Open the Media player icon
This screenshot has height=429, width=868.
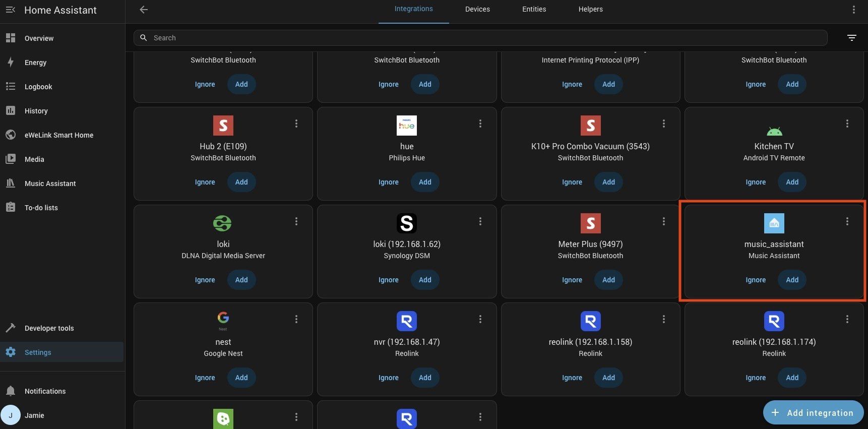[x=11, y=159]
